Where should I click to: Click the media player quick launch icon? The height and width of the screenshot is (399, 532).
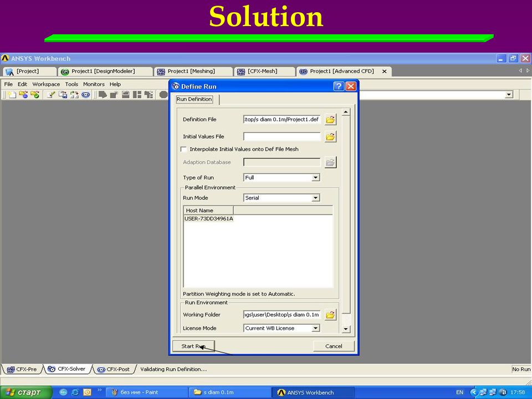click(x=63, y=392)
